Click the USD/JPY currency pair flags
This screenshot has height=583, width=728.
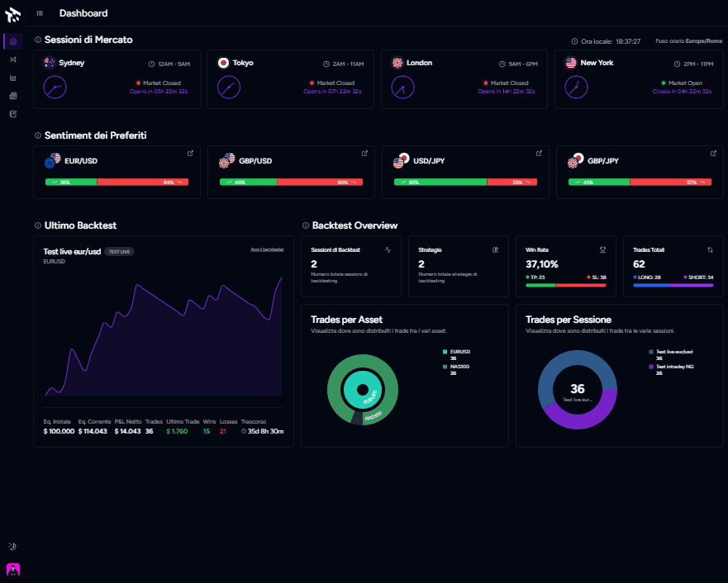click(401, 160)
